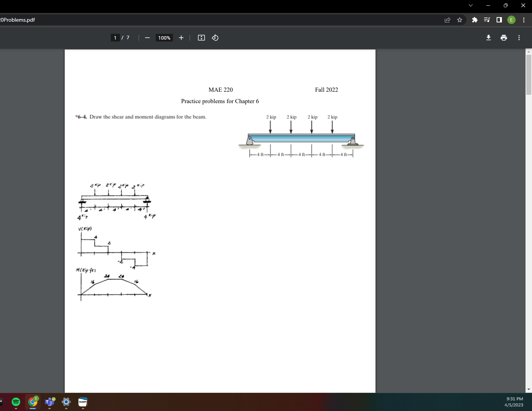The image size is (532, 411).
Task: Open the tab search chevron
Action: pos(471,5)
